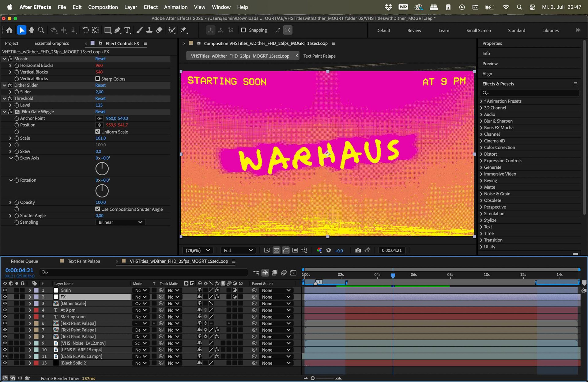Activate the Zoom tool
Image resolution: width=588 pixels, height=382 pixels.
(x=41, y=30)
